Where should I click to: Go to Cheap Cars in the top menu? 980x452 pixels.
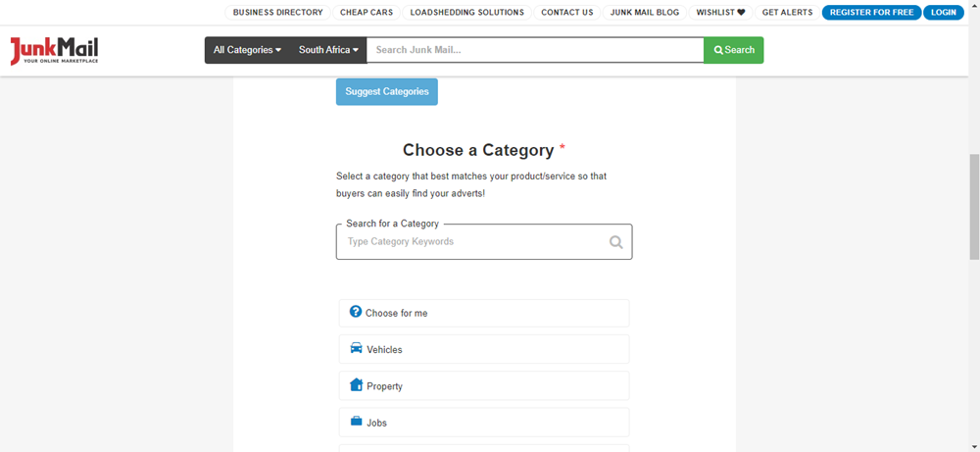click(367, 13)
